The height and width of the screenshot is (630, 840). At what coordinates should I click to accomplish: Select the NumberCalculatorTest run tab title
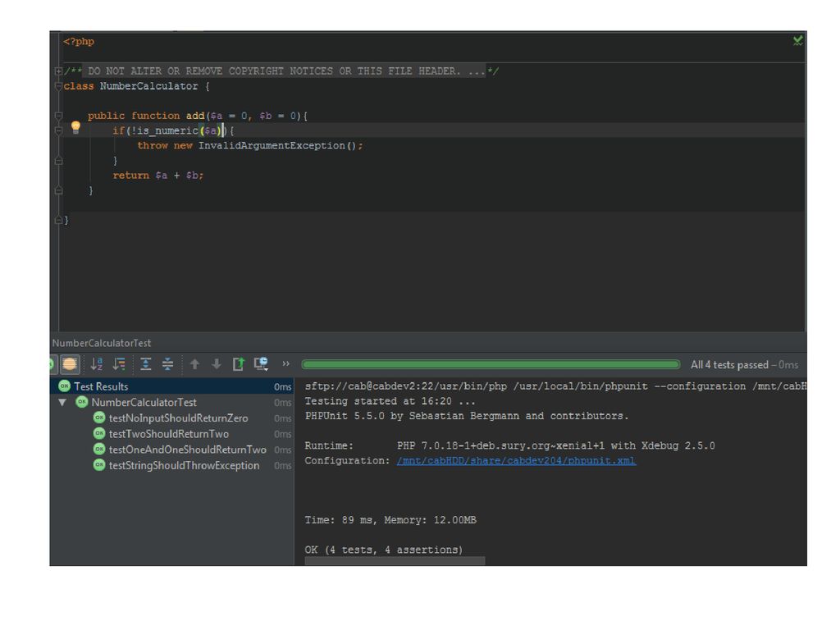click(102, 343)
